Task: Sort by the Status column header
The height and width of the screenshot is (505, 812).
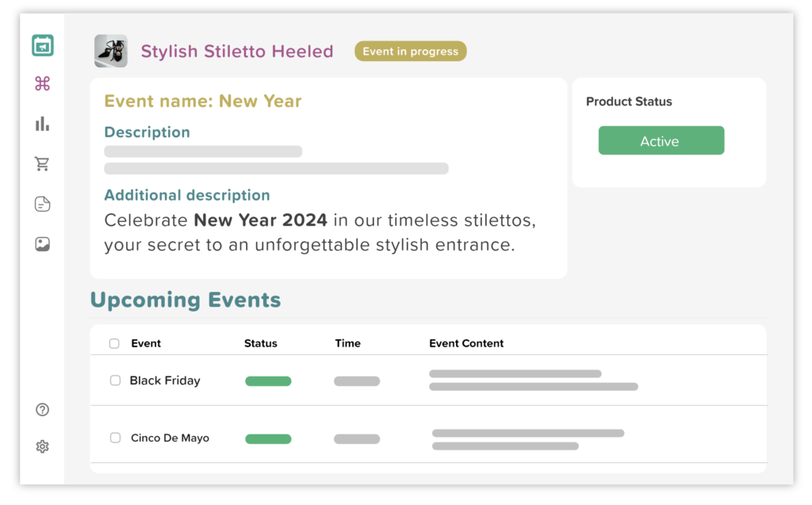Action: [260, 343]
